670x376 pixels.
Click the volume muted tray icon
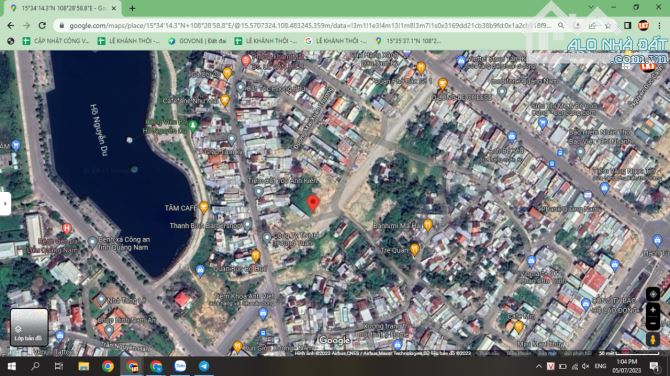[585, 366]
